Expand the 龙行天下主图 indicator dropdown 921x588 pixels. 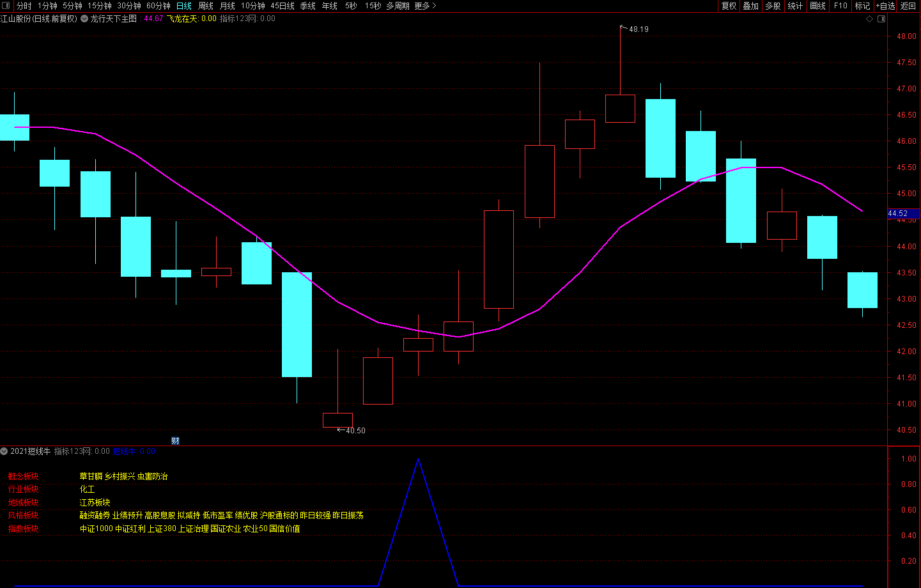click(84, 19)
